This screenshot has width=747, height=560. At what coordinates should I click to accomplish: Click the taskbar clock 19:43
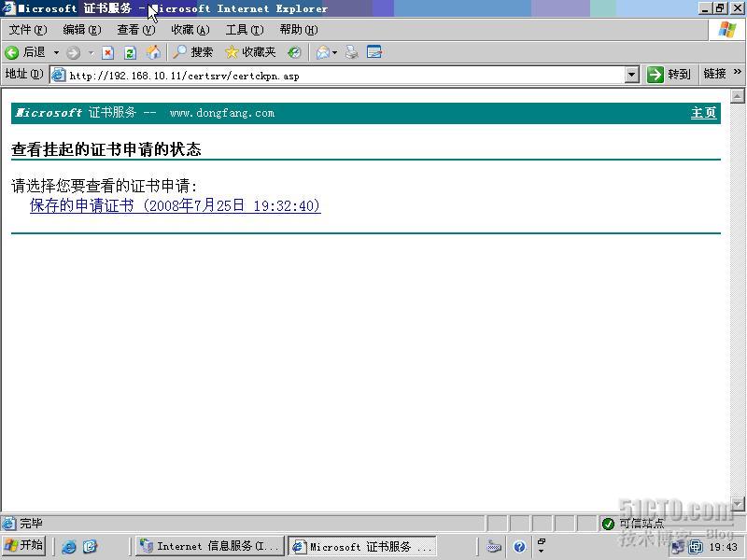[x=723, y=547]
